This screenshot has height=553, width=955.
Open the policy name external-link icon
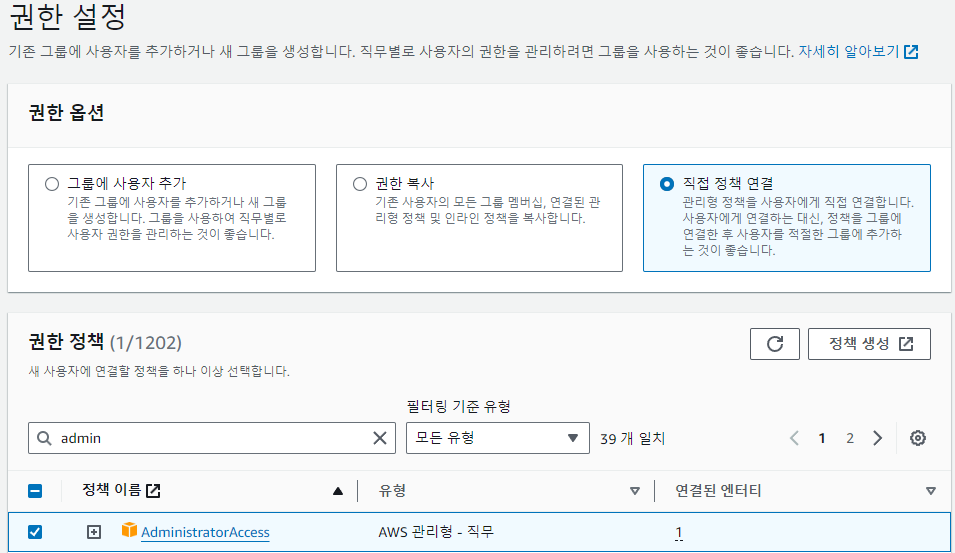[x=153, y=490]
